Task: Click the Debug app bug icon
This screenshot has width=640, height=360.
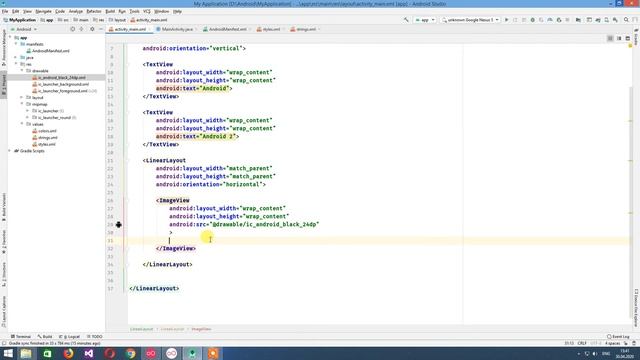Action: (x=532, y=20)
